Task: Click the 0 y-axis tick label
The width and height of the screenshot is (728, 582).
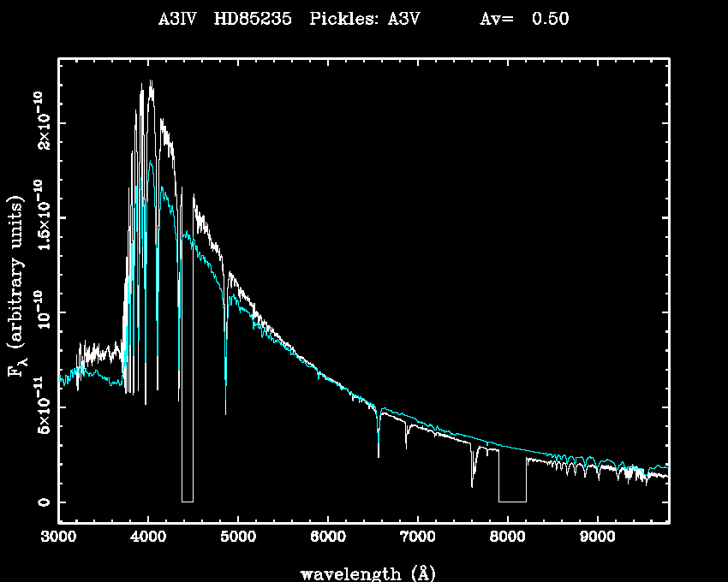Action: (41, 502)
